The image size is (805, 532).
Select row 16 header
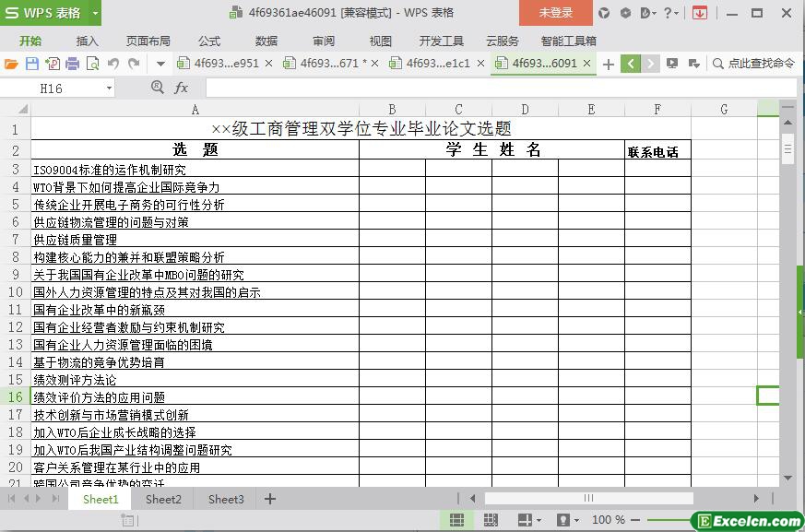pyautogui.click(x=16, y=397)
